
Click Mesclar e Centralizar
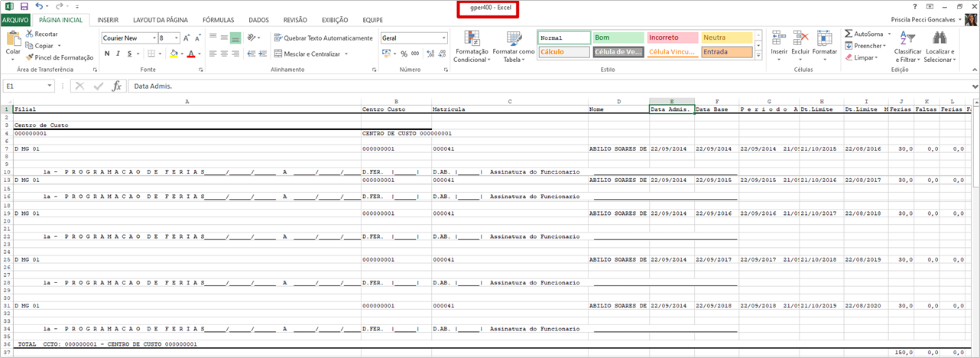[306, 54]
